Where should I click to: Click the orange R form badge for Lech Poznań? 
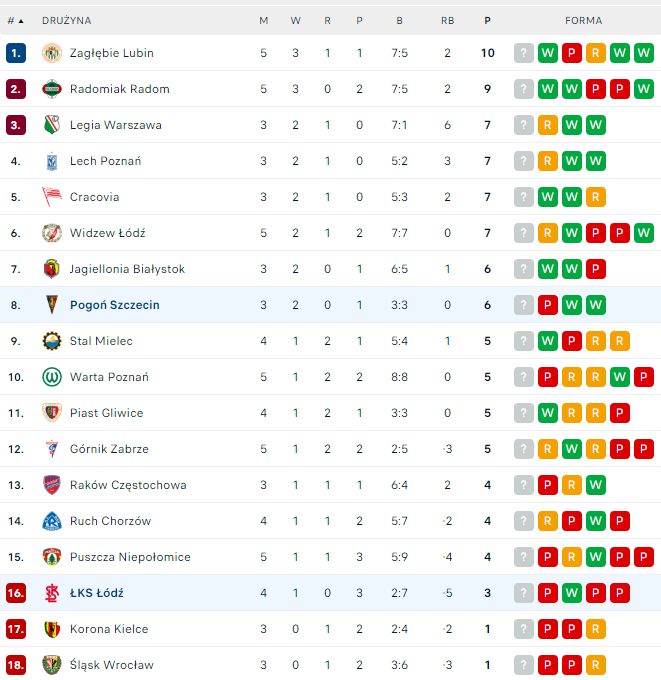(548, 161)
